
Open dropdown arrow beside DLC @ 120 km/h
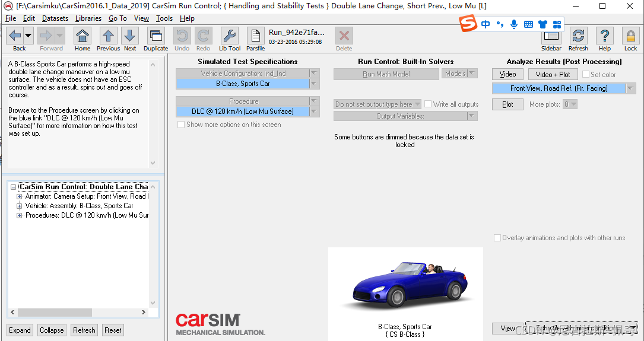(314, 111)
